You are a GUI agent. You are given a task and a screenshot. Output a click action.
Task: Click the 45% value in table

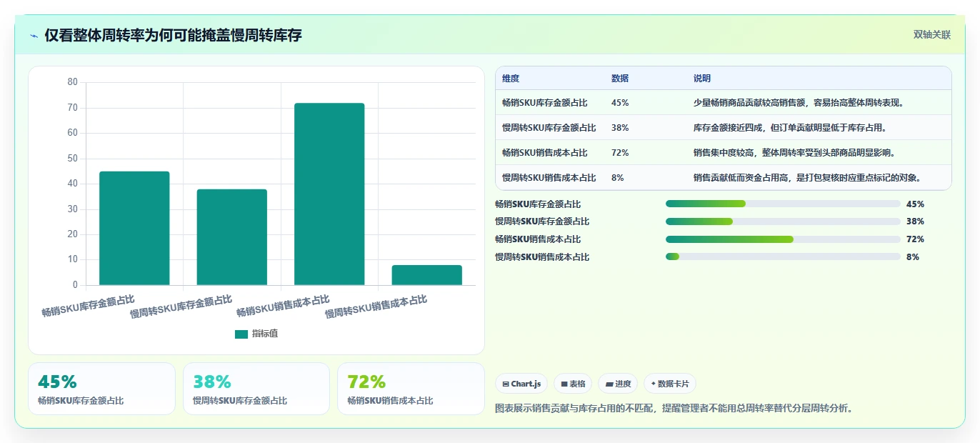pos(620,102)
